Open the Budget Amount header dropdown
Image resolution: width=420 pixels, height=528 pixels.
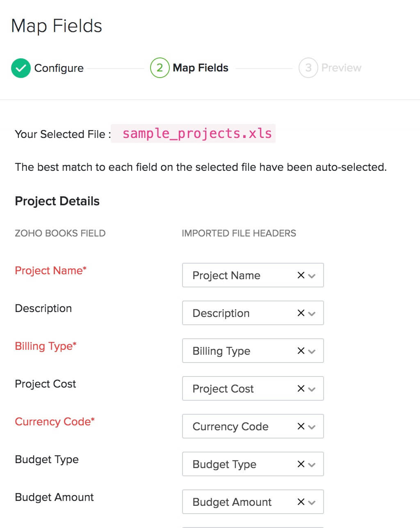pyautogui.click(x=312, y=502)
